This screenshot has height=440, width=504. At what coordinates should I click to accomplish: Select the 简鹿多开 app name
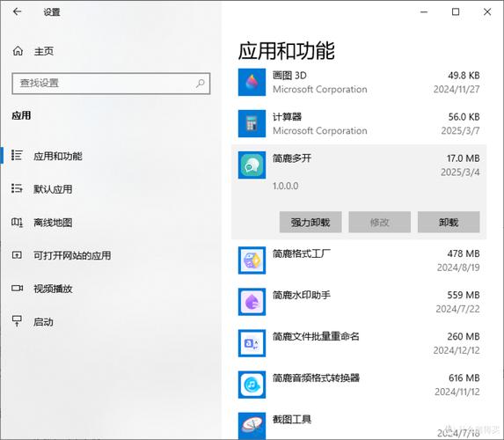[x=292, y=158]
